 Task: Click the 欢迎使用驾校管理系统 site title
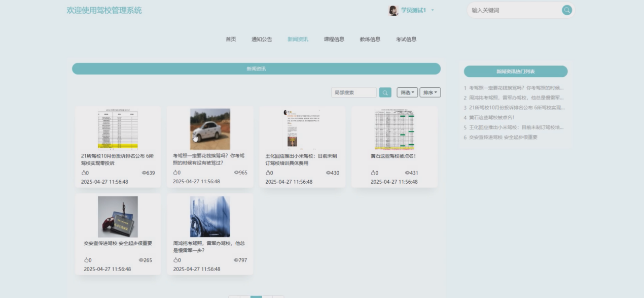pyautogui.click(x=104, y=10)
